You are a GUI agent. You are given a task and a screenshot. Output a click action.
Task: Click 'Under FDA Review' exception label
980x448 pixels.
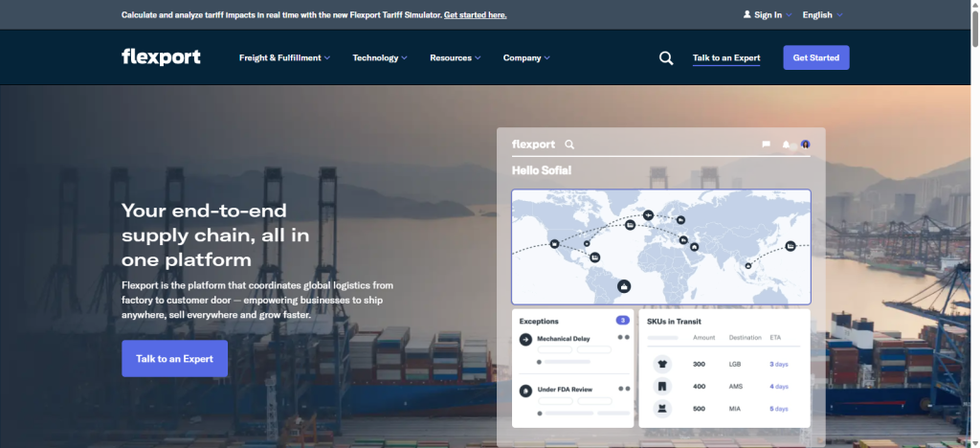click(x=565, y=390)
